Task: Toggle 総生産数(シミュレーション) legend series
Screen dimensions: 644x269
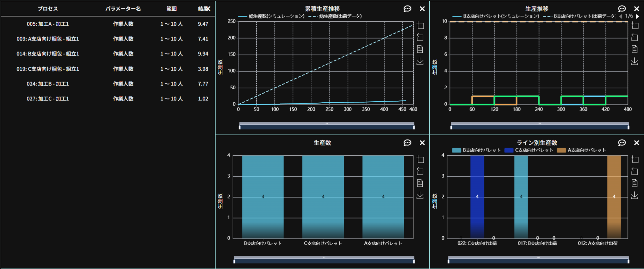Action: coord(276,16)
